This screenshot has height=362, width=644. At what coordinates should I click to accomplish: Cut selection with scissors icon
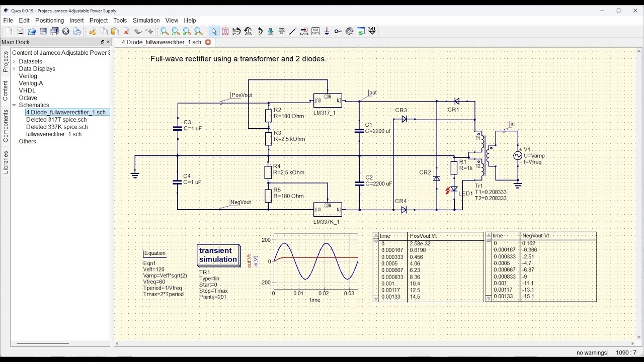coord(93,31)
